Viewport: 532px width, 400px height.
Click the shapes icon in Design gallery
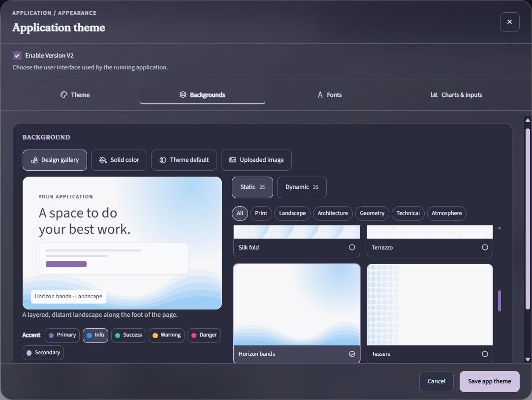point(34,160)
